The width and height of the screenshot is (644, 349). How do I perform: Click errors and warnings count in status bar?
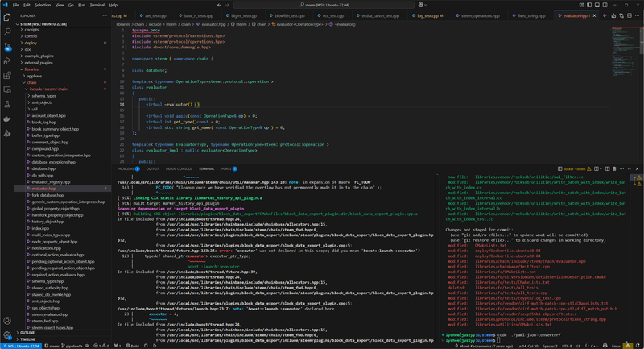click(x=101, y=346)
